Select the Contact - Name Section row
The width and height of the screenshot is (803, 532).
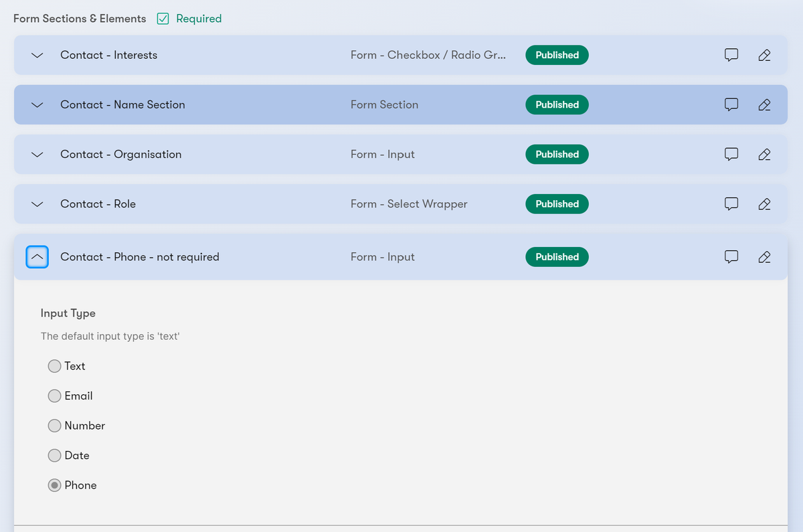pyautogui.click(x=268, y=104)
